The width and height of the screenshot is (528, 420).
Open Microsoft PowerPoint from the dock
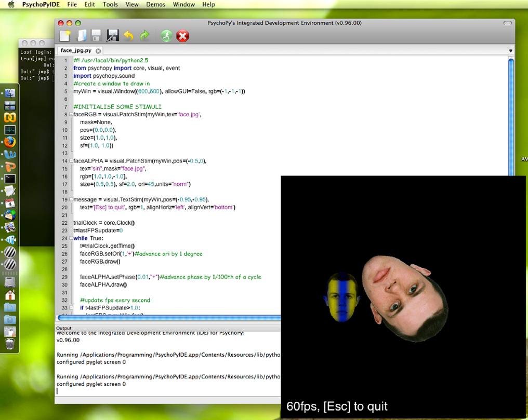(x=10, y=167)
